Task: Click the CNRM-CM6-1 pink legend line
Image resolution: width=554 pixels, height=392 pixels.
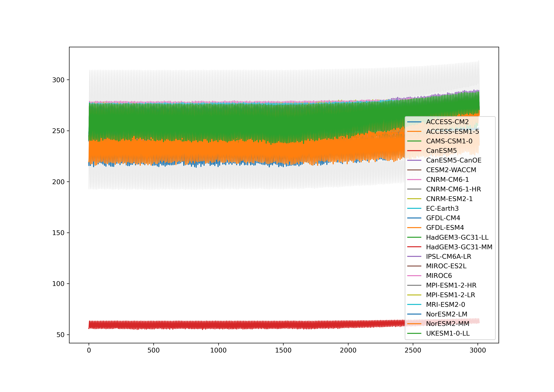Action: tap(414, 180)
